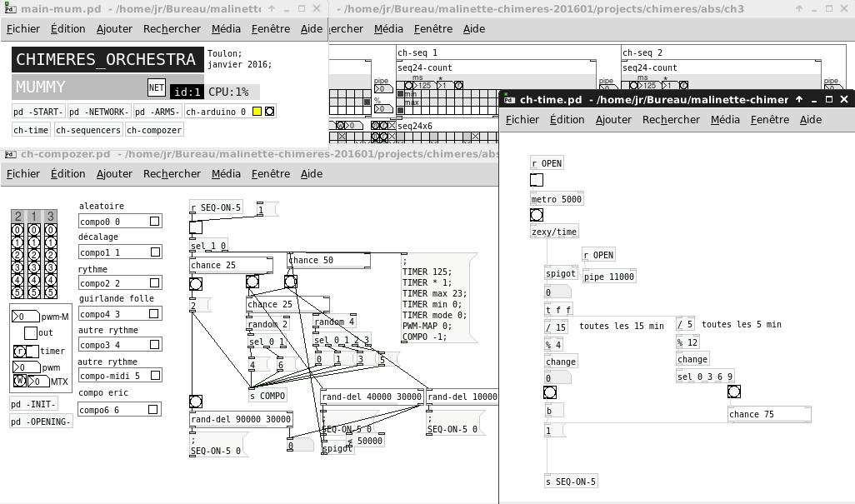This screenshot has height=504, width=855.
Task: Open the Média menu in ch-time.pd
Action: (725, 120)
